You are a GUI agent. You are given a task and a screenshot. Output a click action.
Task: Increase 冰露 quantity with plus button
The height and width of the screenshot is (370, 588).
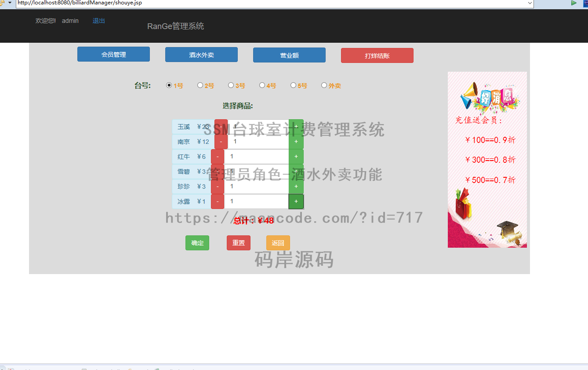coord(296,201)
